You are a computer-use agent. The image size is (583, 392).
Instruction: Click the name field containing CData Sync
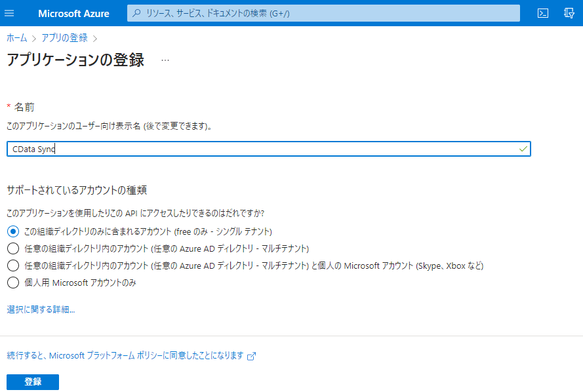(x=268, y=149)
